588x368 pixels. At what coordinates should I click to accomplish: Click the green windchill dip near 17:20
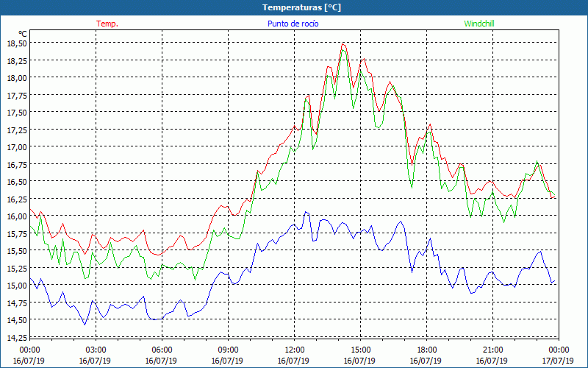(x=412, y=188)
